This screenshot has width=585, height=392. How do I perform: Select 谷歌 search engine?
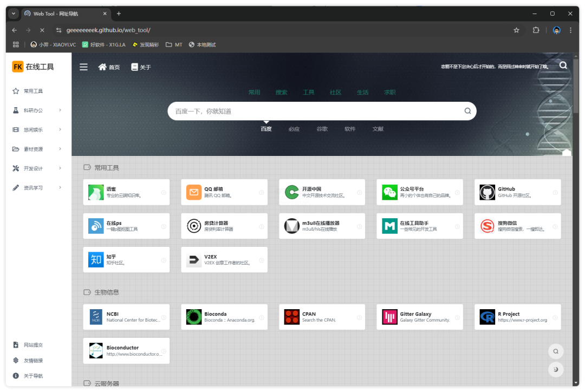(322, 129)
